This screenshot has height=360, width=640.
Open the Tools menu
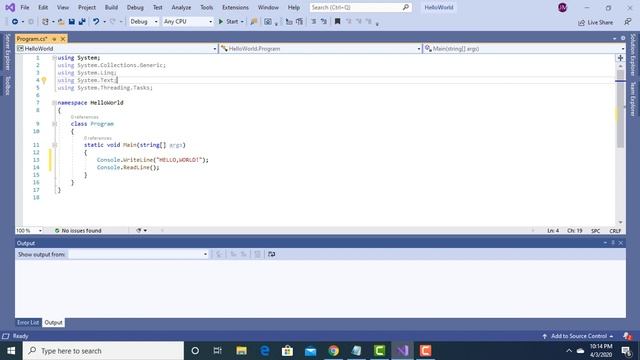(207, 7)
